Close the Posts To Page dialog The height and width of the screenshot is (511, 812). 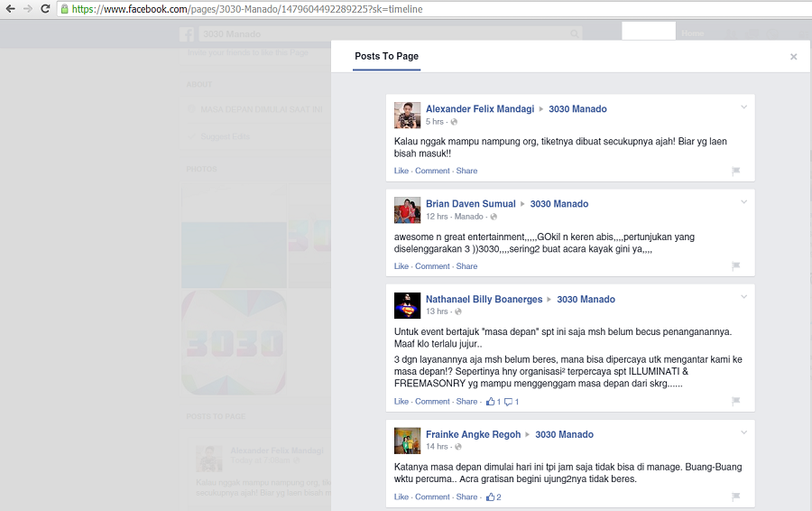coord(793,57)
